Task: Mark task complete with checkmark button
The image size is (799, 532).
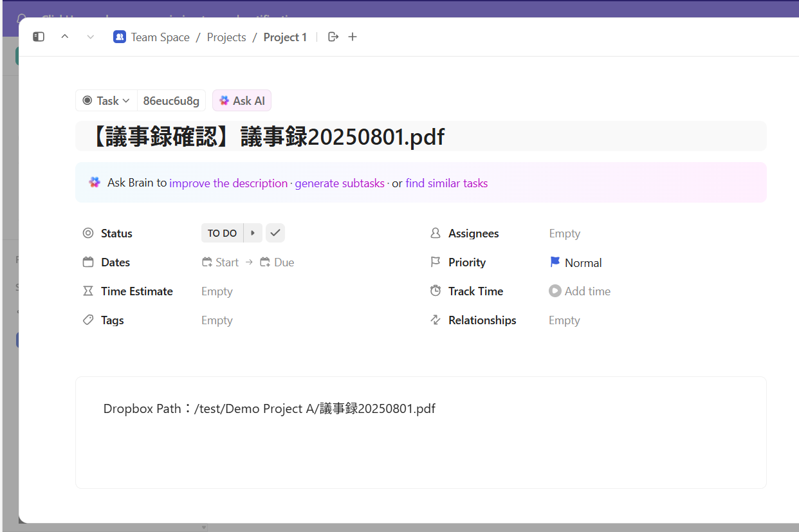Action: [x=275, y=233]
